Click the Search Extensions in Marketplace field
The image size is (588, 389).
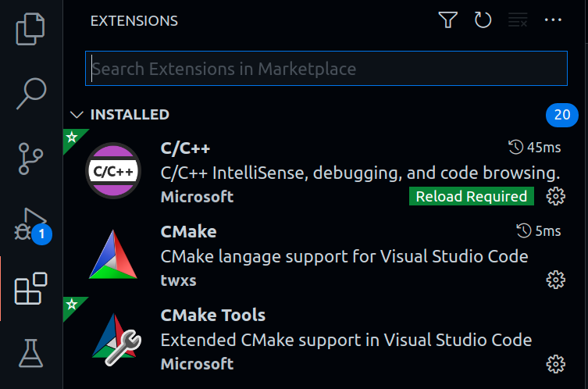(326, 69)
